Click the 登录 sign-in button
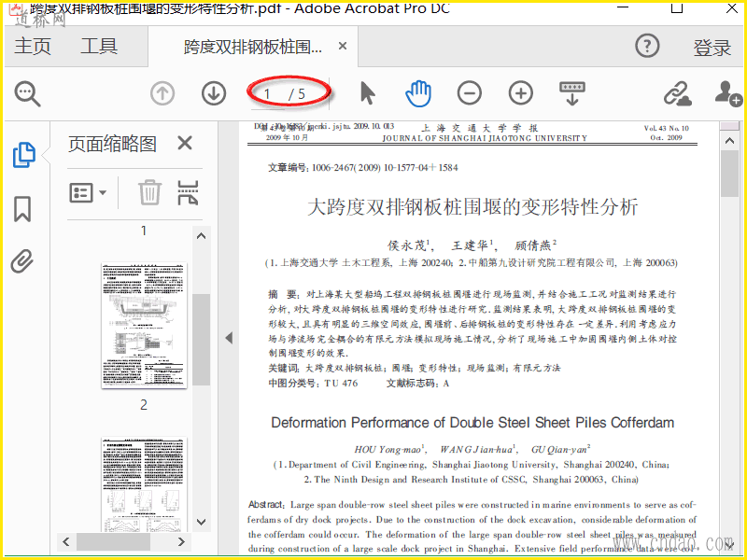Screen dimensions: 747x560 [712, 48]
